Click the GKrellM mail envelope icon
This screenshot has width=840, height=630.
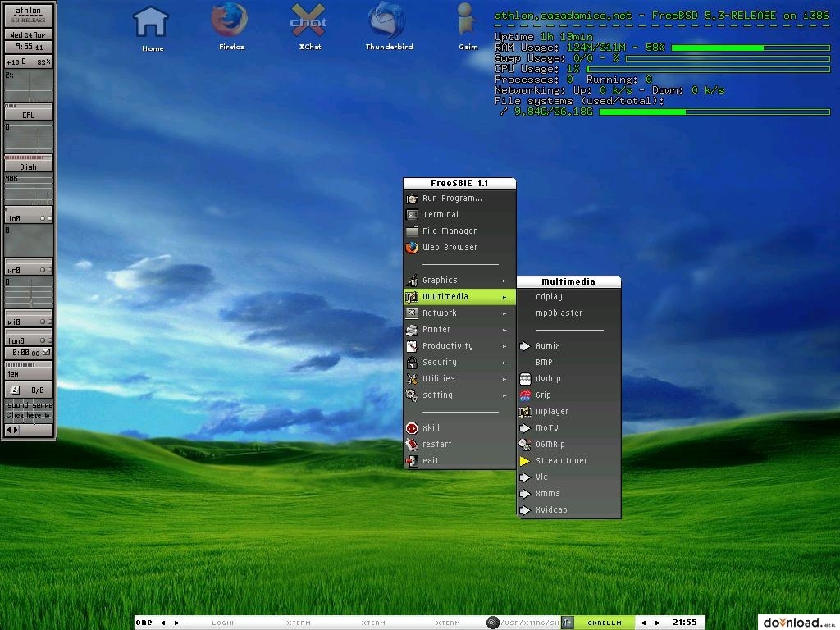click(46, 353)
